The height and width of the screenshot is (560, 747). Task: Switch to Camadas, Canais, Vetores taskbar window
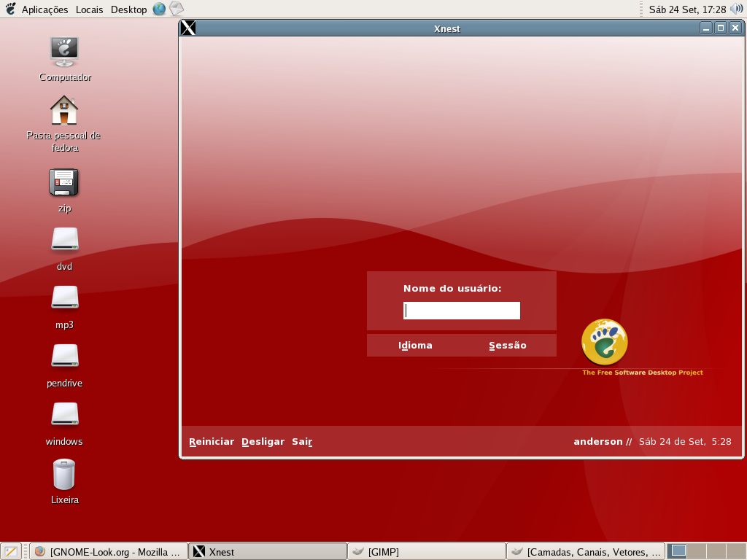(586, 552)
